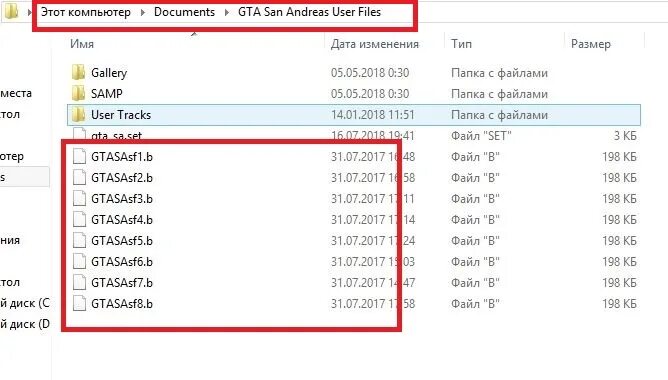Click the GTASAsf6.b file name
Screen dimensions: 668x380
(x=122, y=262)
